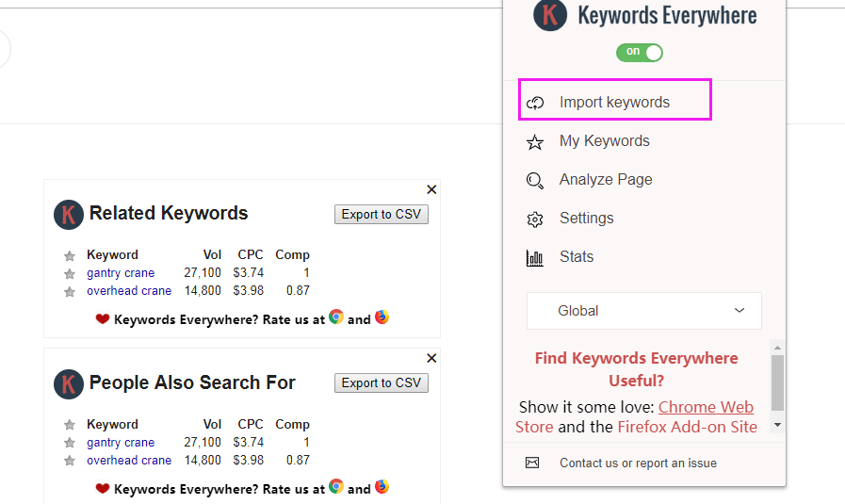Image resolution: width=845 pixels, height=504 pixels.
Task: Export People Also Search For to CSV
Action: 382,383
